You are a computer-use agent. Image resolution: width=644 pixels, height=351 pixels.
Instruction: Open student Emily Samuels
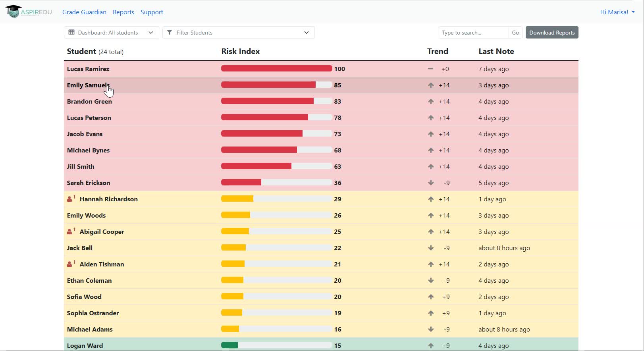click(88, 85)
